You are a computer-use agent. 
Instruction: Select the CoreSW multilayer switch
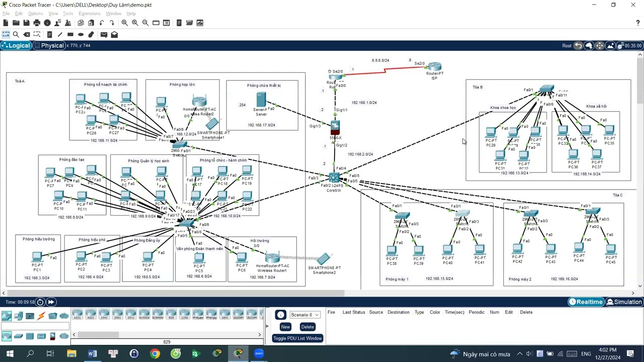[x=334, y=178]
